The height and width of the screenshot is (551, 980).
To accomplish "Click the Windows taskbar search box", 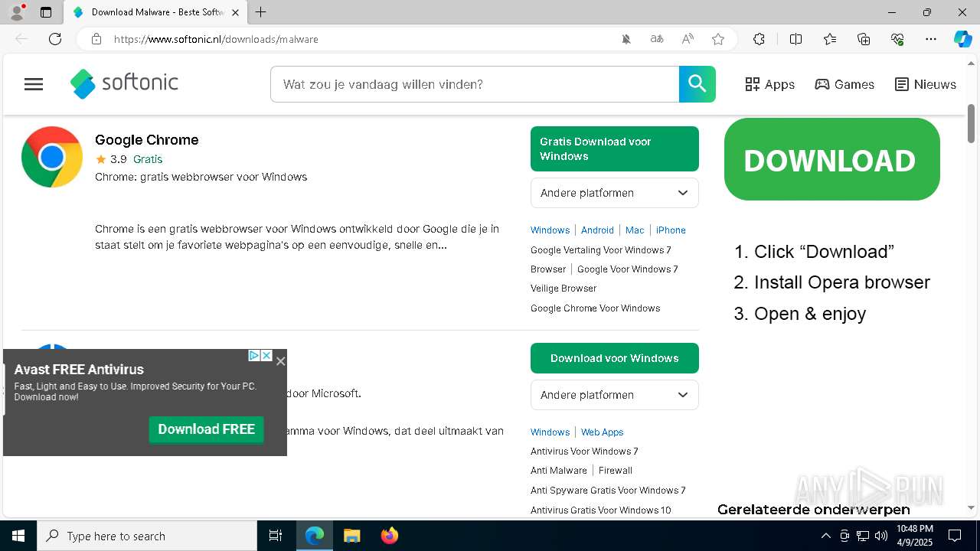I will pyautogui.click(x=147, y=536).
